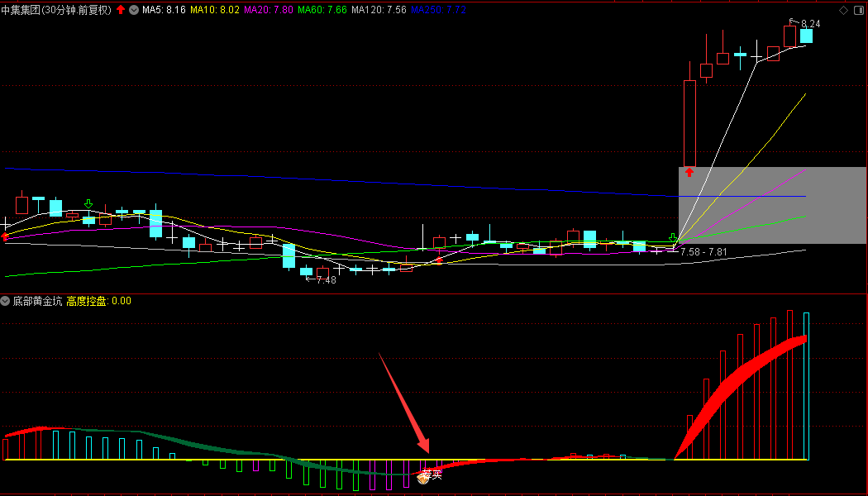Click the last cyan indicator bar
This screenshot has height=496, width=868.
[x=807, y=386]
